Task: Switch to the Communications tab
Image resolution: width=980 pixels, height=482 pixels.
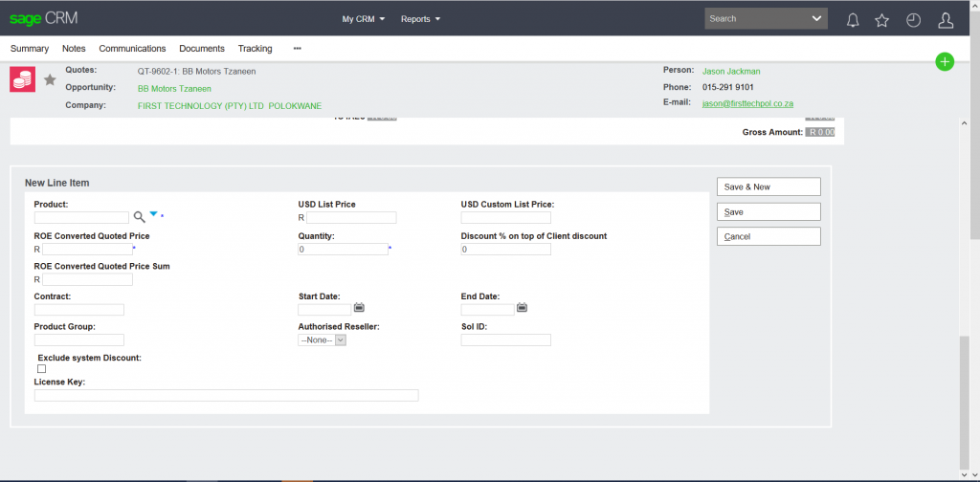Action: pos(132,48)
